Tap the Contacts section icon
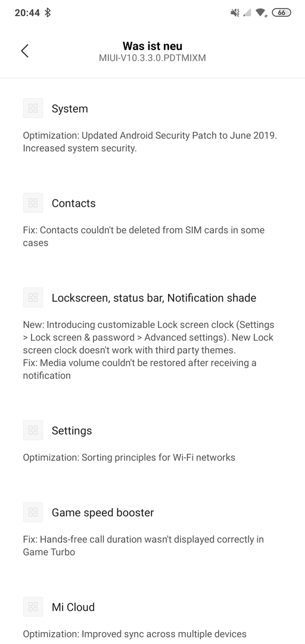Screen dimensions: 305x644 33,203
